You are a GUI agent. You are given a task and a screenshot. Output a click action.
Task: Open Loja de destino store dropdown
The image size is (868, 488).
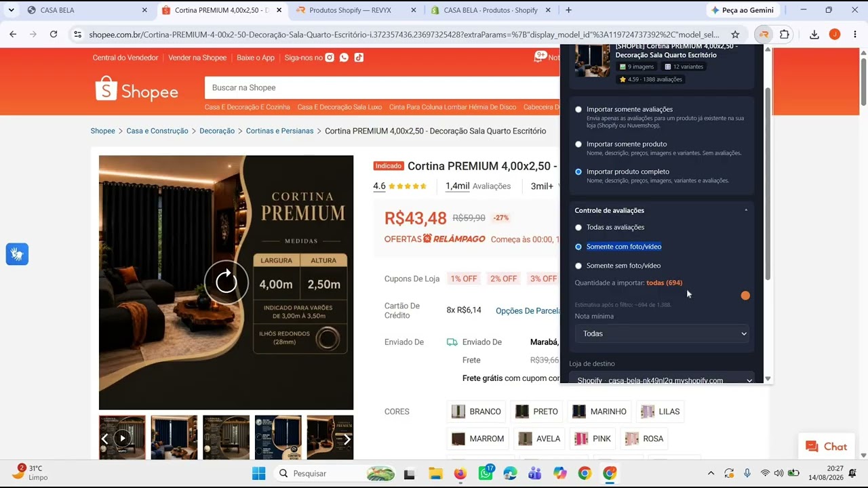click(x=662, y=379)
